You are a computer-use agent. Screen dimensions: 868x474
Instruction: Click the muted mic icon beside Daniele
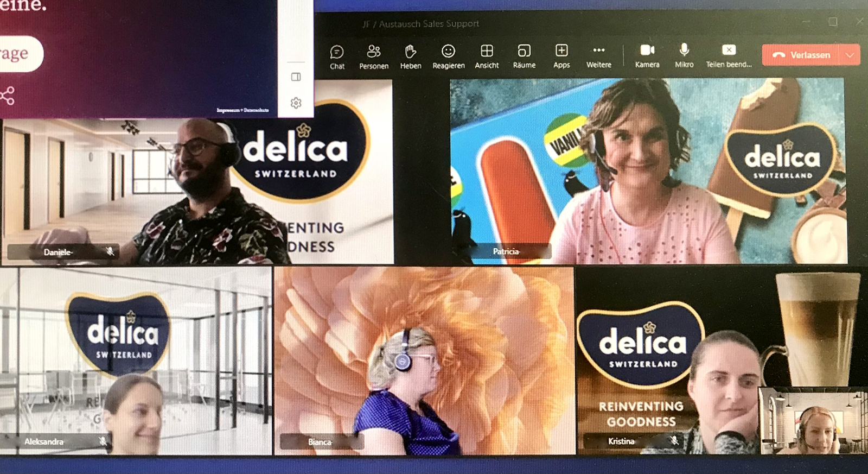(x=110, y=251)
